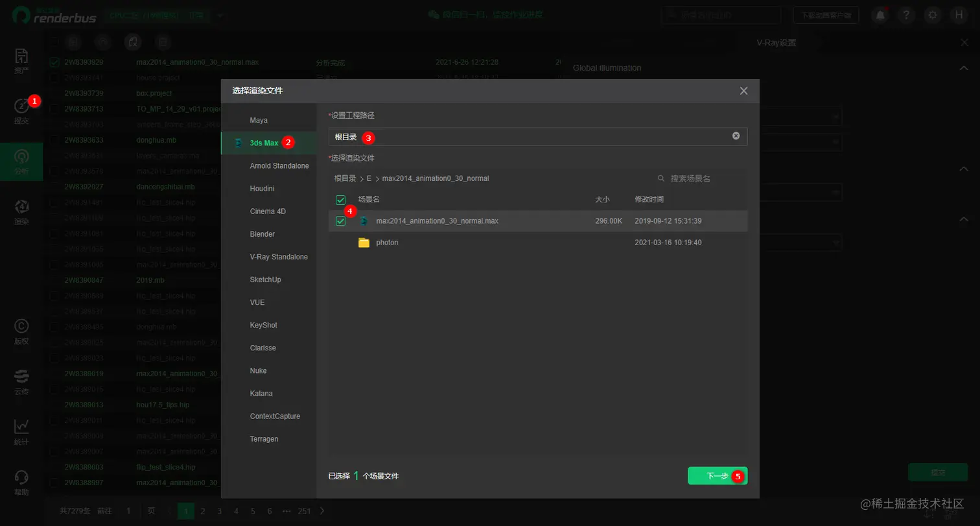
Task: Close the V-Ray设置 panel behind the dialog
Action: (964, 42)
